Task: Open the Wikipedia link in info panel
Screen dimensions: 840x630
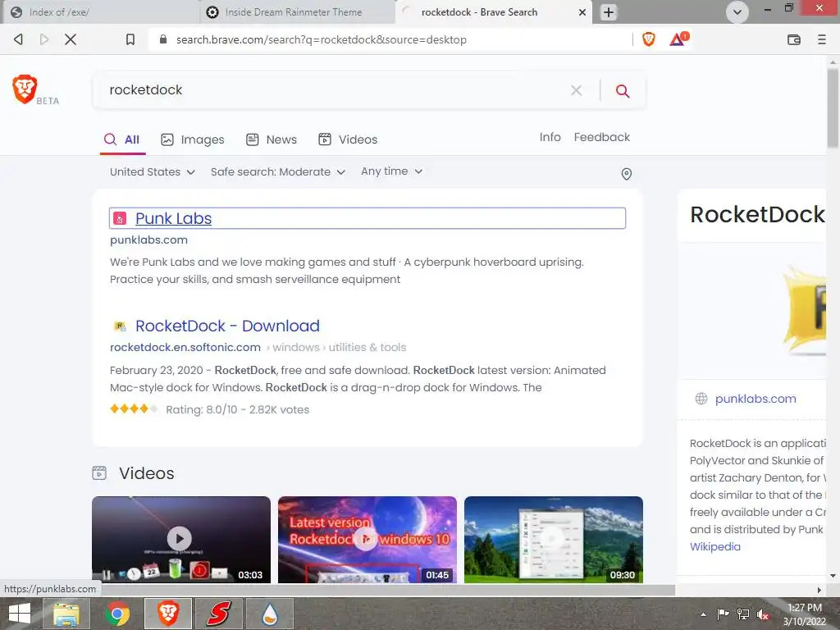Action: tap(715, 547)
